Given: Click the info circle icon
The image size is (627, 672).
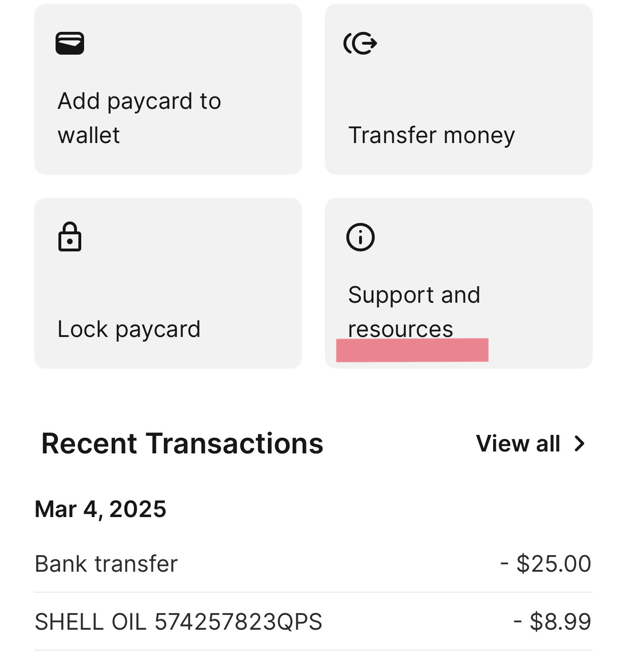Looking at the screenshot, I should 361,237.
